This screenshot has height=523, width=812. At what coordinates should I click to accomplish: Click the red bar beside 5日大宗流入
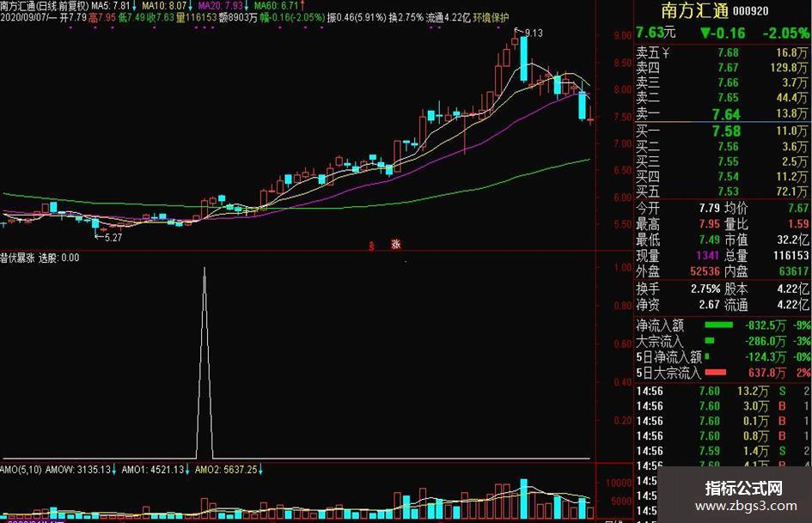[715, 372]
